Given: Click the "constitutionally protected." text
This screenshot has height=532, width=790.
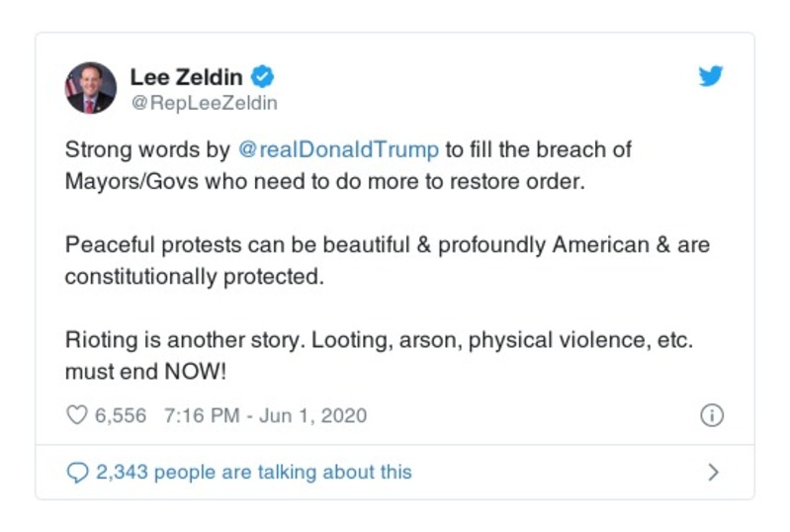Looking at the screenshot, I should [194, 277].
